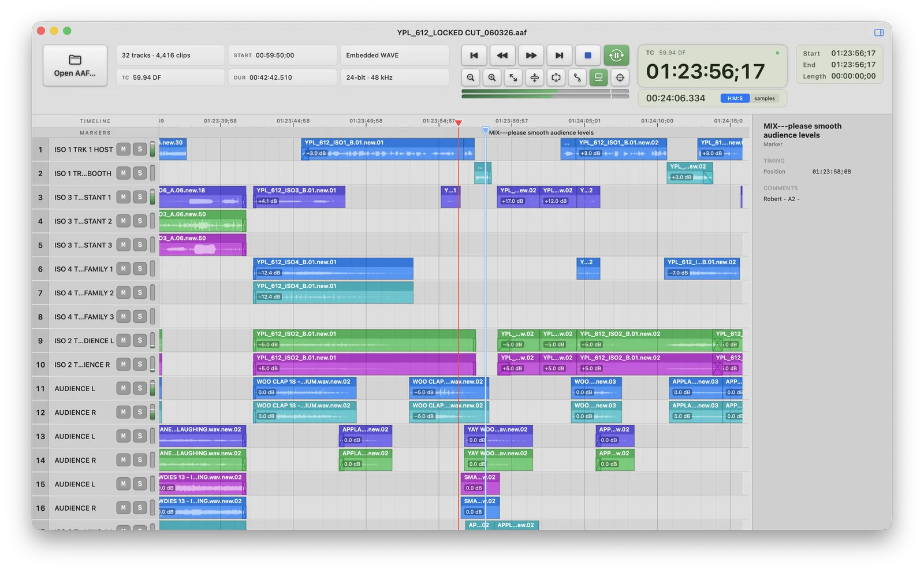Solo track 3 ISO 3 T...STANT 1
This screenshot has height=572, width=924.
140,197
